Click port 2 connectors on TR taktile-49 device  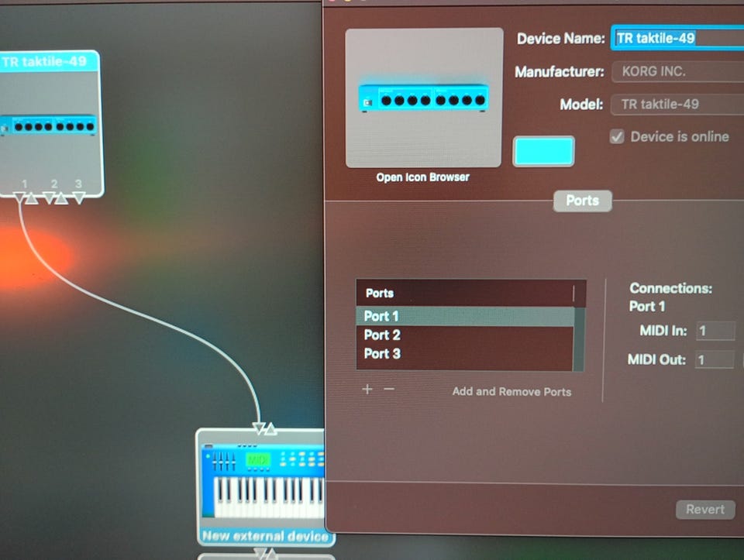(55, 198)
